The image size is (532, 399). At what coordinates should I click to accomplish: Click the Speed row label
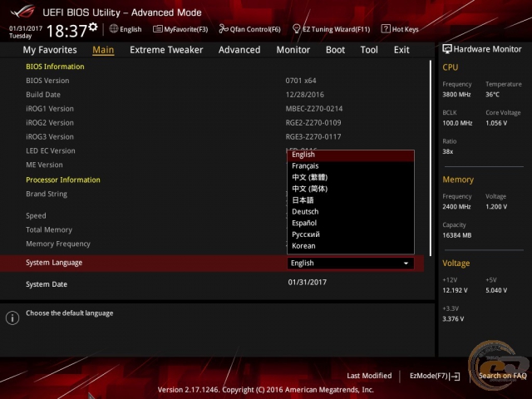(36, 216)
